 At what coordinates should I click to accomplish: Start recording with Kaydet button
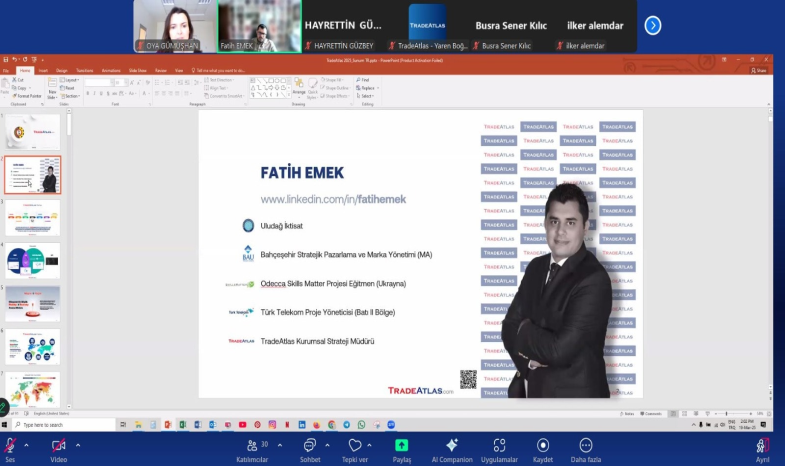[x=543, y=446]
